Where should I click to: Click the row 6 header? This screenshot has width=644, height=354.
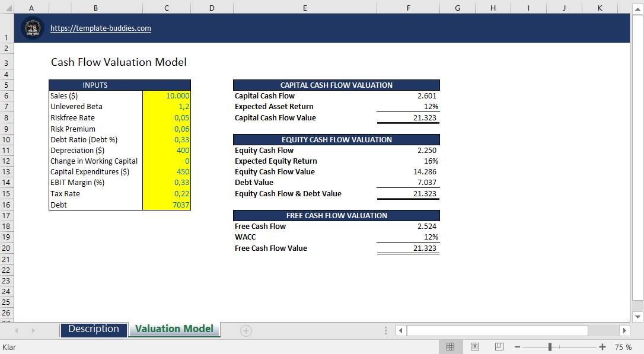(x=7, y=95)
